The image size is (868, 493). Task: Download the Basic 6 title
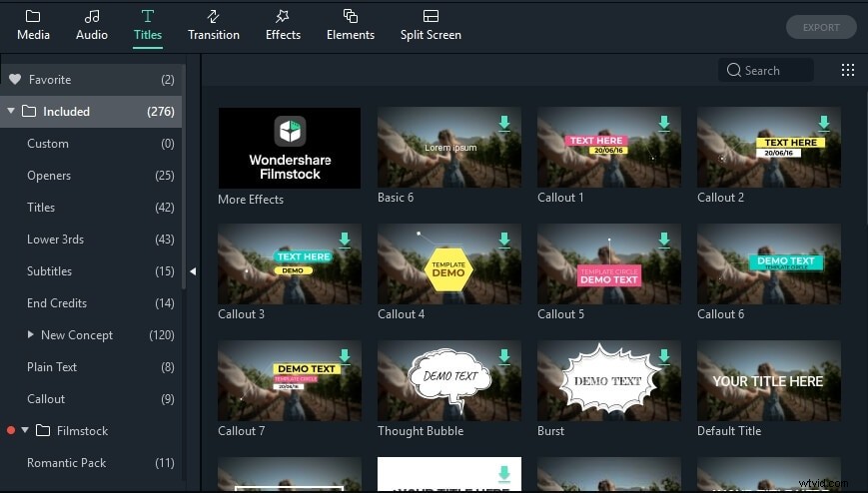(x=504, y=123)
